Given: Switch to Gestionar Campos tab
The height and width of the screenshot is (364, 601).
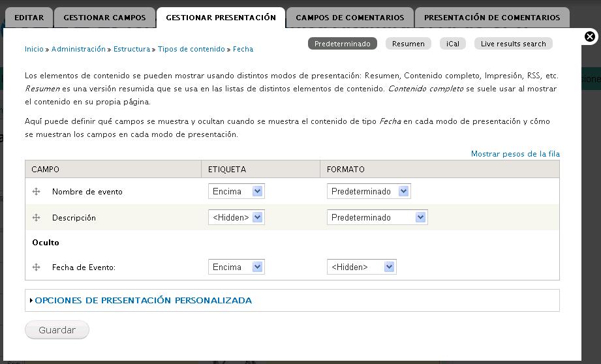Looking at the screenshot, I should 104,18.
